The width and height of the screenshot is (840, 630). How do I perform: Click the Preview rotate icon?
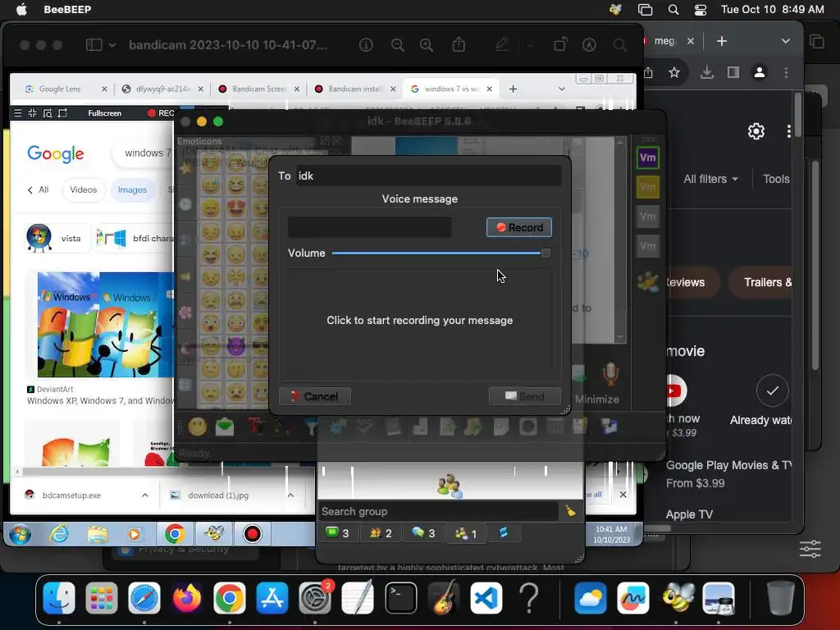[x=560, y=44]
